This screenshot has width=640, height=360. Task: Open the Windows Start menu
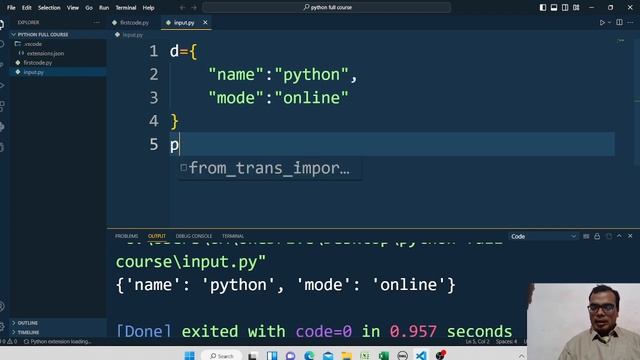(x=189, y=356)
